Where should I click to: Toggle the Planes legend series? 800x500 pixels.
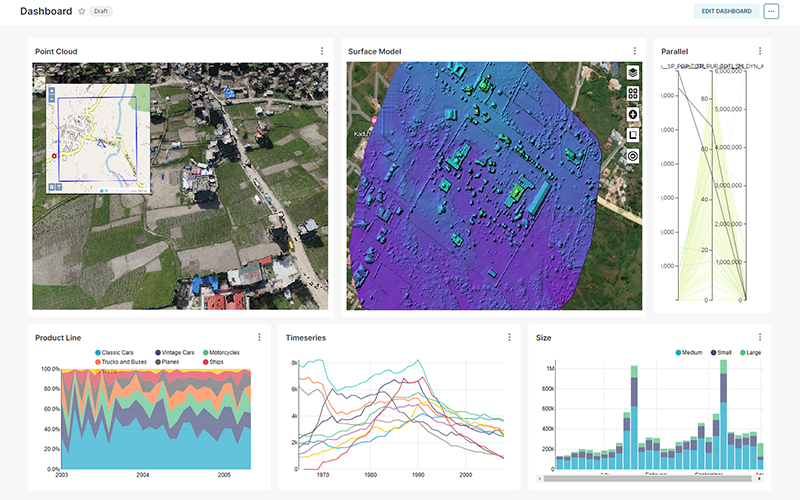[167, 362]
